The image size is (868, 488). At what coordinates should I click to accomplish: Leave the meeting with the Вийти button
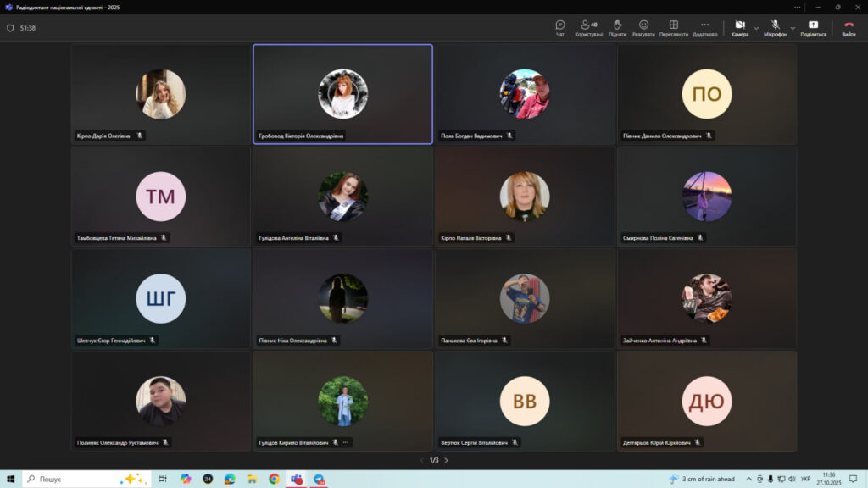pyautogui.click(x=849, y=28)
